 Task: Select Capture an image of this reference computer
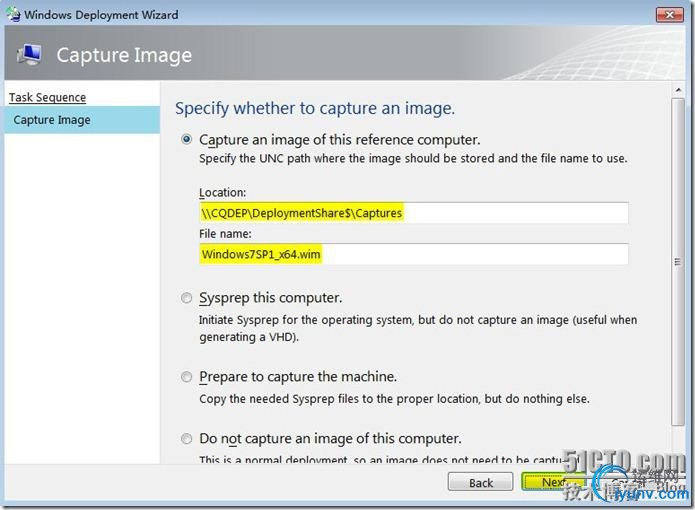coord(187,140)
